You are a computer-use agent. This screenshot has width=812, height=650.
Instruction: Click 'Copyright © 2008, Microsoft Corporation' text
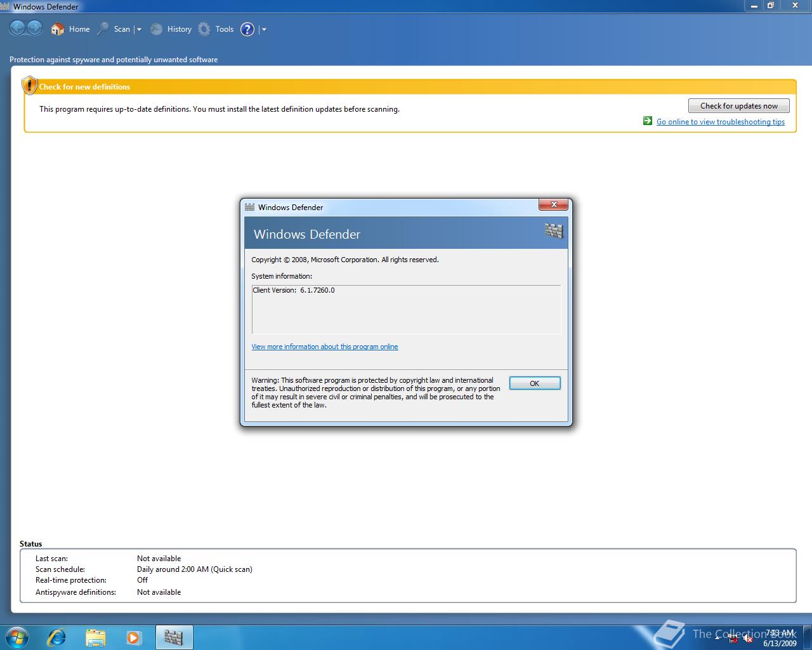click(315, 260)
